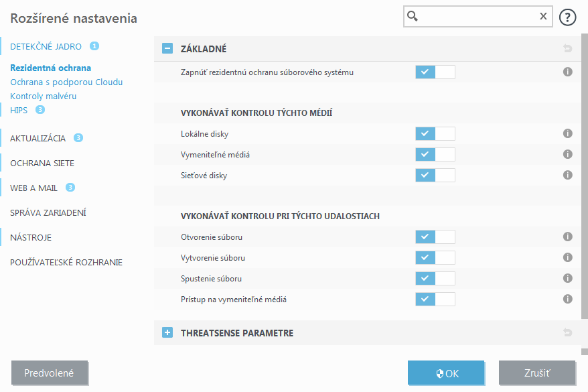Screen dimensions: 588x392
Task: Toggle Otvorenie súboru event scanning
Action: click(435, 237)
